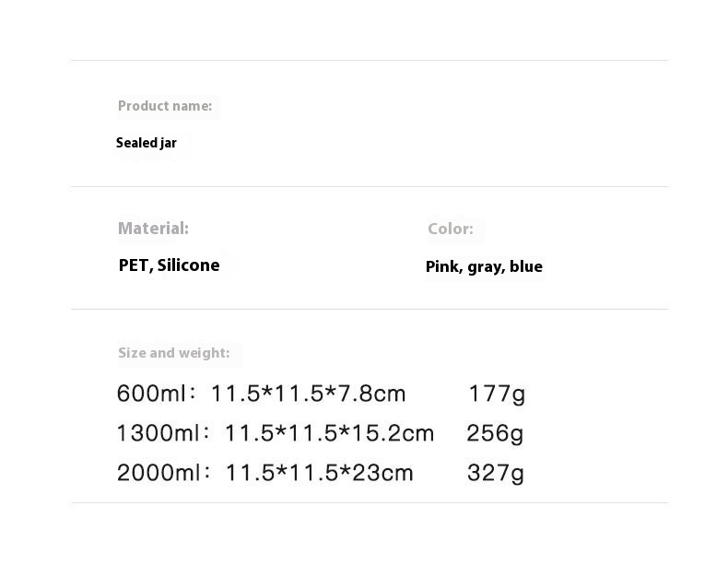Click the "Material:" heading
728x565 pixels.
[x=153, y=228]
